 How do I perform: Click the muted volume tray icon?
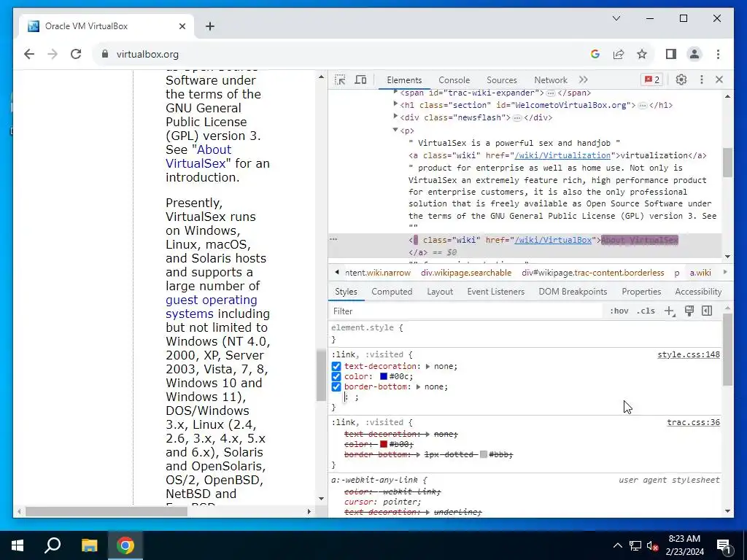pyautogui.click(x=653, y=545)
